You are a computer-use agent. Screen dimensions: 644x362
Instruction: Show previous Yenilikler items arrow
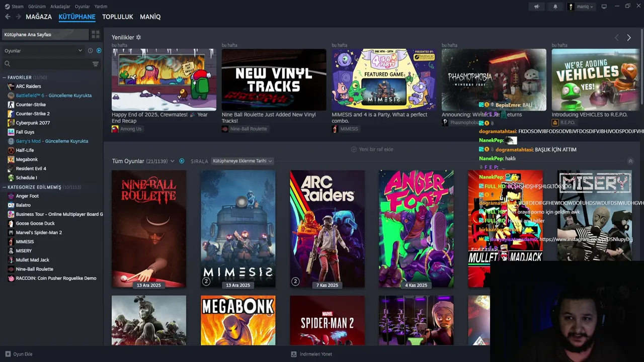point(616,38)
